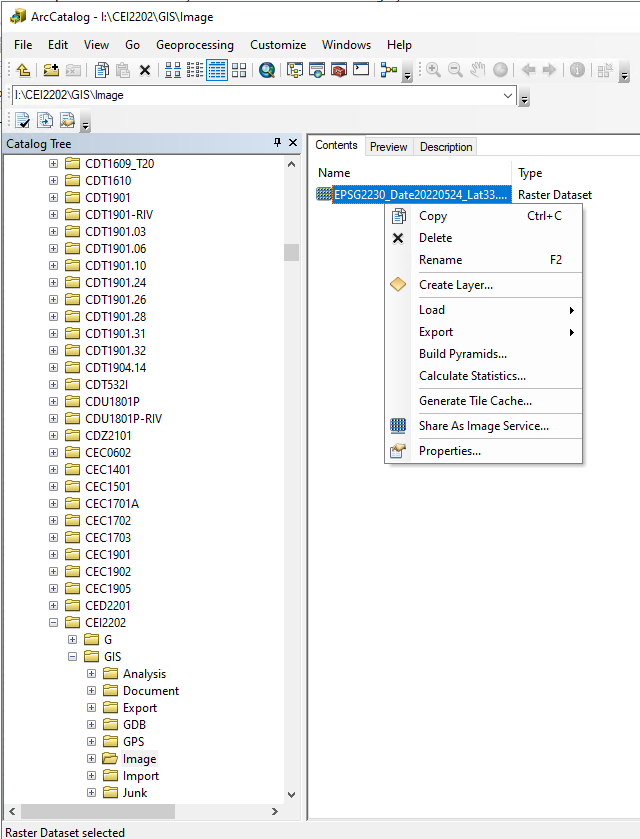The image size is (640, 839).
Task: Collapse the GIS folder node
Action: pyautogui.click(x=73, y=657)
